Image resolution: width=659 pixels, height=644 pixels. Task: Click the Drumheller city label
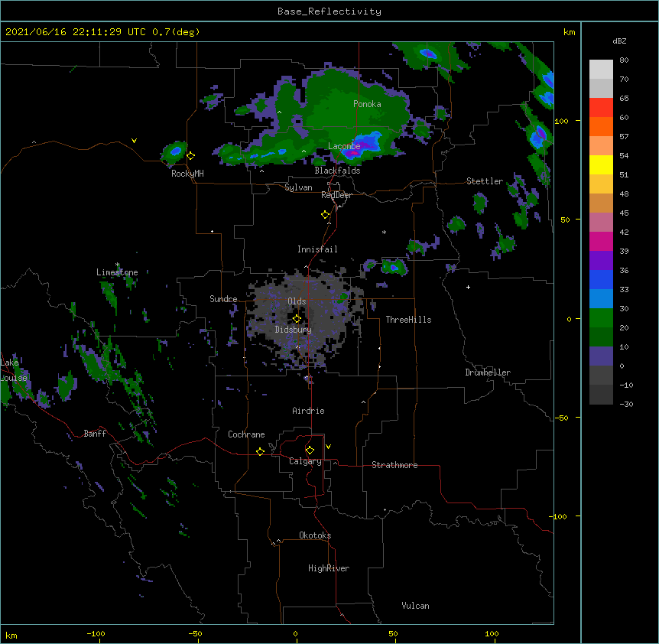(x=488, y=372)
